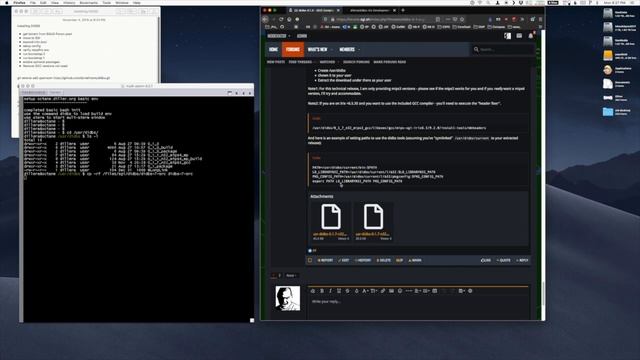Click the smiley emoji icon in editor
640x360 pixels.
[x=400, y=291]
